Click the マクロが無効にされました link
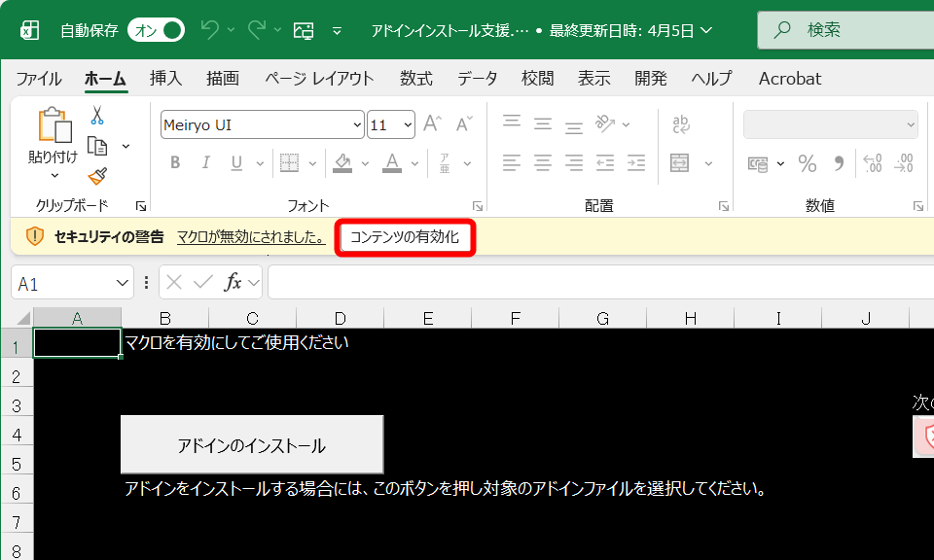This screenshot has height=560, width=934. 251,237
